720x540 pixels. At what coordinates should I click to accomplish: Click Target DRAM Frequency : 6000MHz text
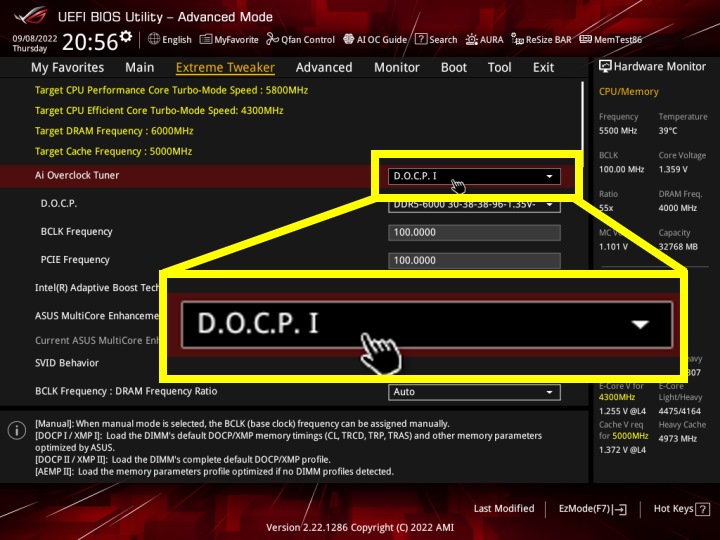[x=114, y=131]
